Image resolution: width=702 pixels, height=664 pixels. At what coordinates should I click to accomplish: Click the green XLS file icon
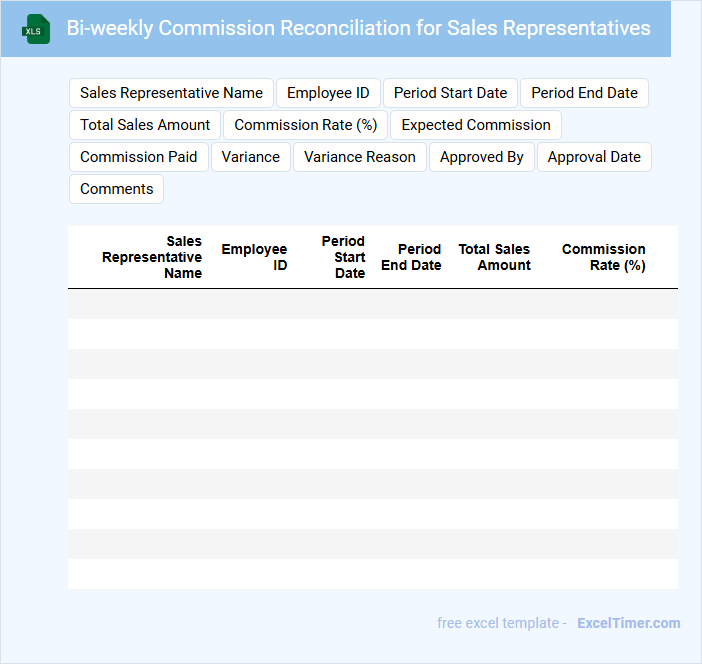(x=35, y=30)
